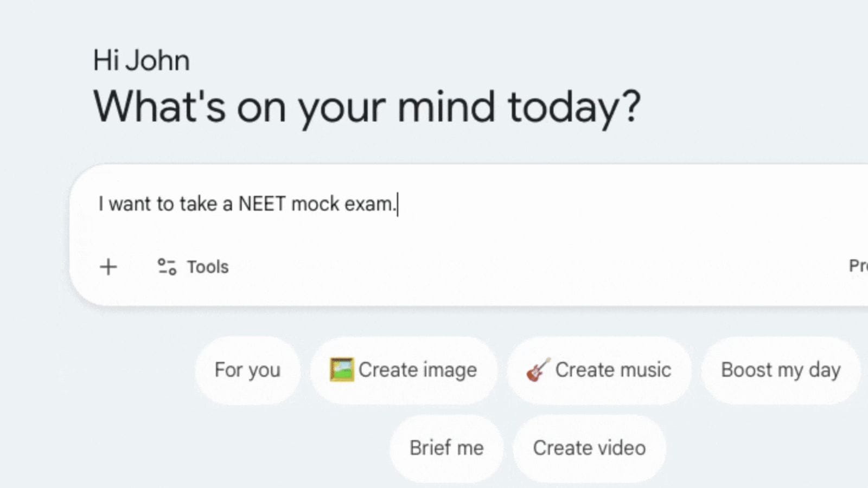Click the plus button in the prompt bar
The image size is (868, 488).
point(108,267)
